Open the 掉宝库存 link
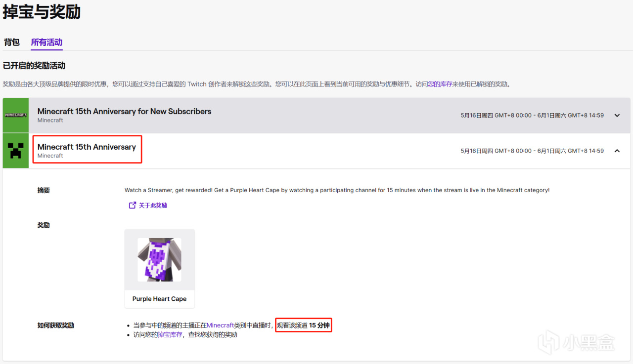The width and height of the screenshot is (633, 364). 170,335
